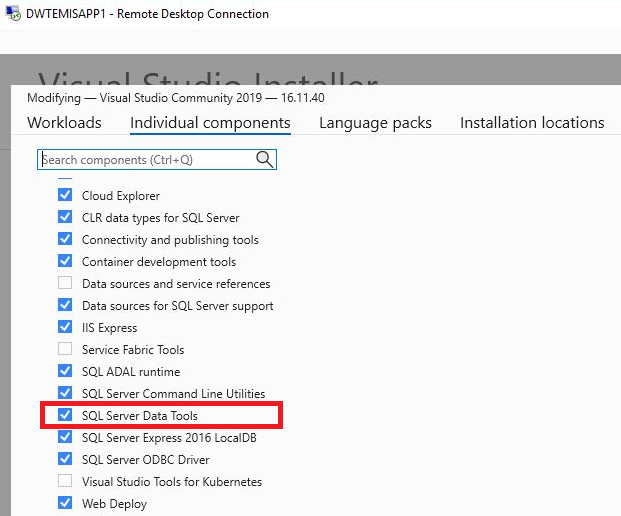This screenshot has width=621, height=516.
Task: Click Visual Studio Tools for Kubernetes label
Action: coord(172,482)
